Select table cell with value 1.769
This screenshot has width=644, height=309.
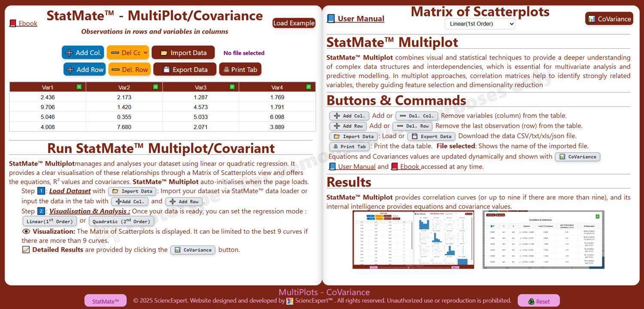click(277, 97)
